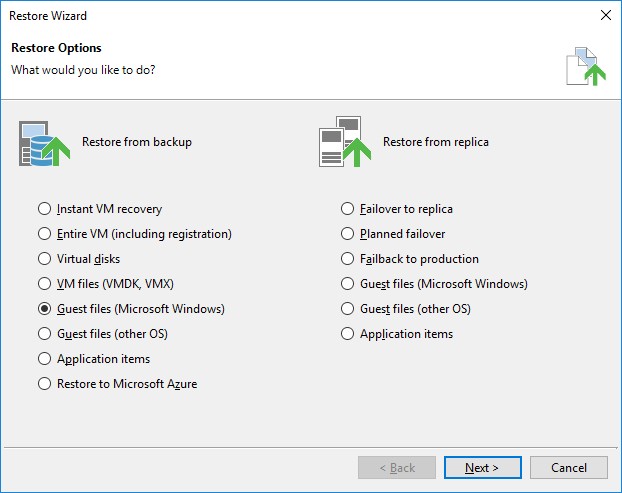
Task: Click the Restore from backup icon
Action: pyautogui.click(x=44, y=142)
